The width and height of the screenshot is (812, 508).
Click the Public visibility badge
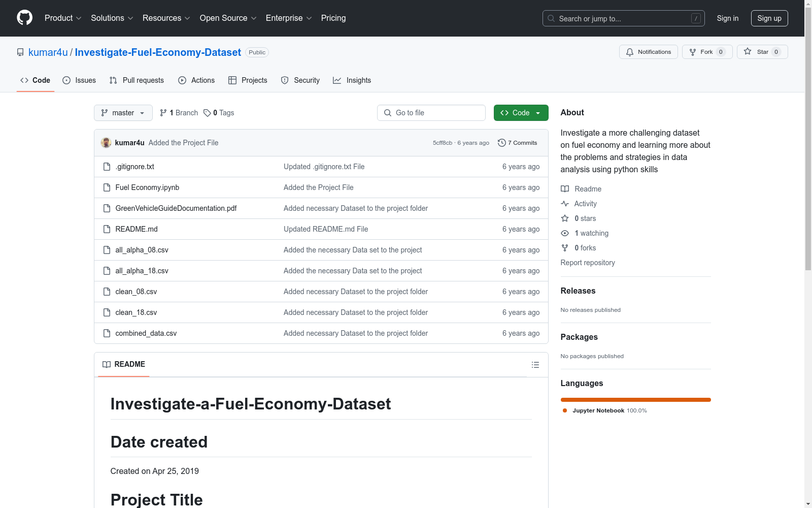pos(257,52)
